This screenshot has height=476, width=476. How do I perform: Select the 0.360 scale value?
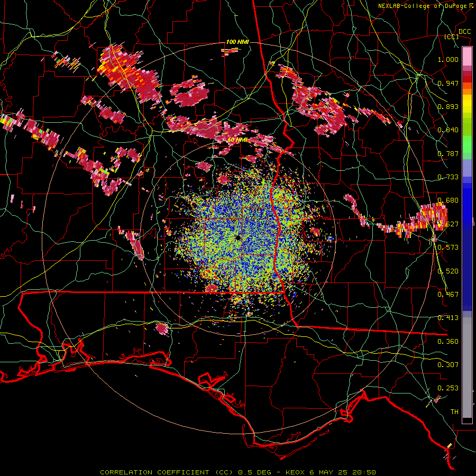click(x=448, y=341)
